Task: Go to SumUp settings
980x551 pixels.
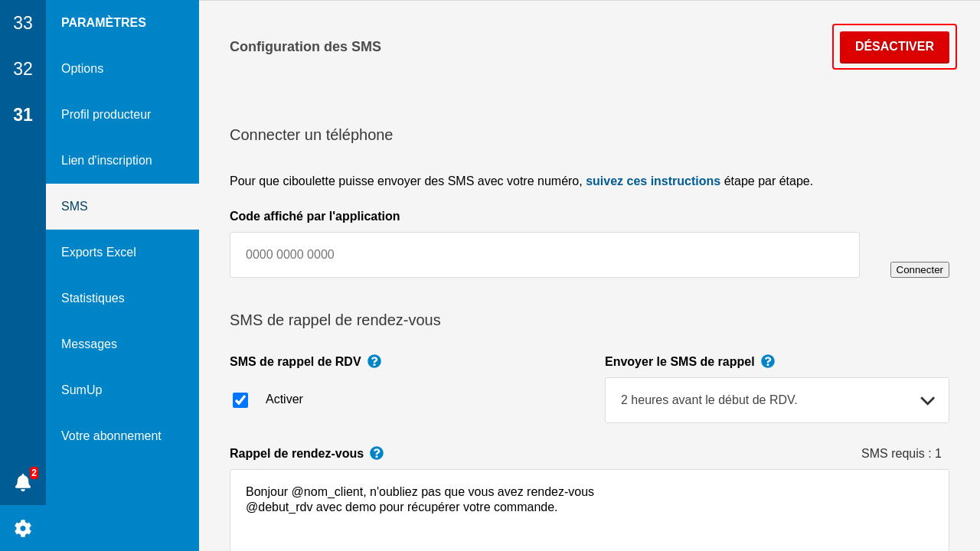Action: pos(81,390)
